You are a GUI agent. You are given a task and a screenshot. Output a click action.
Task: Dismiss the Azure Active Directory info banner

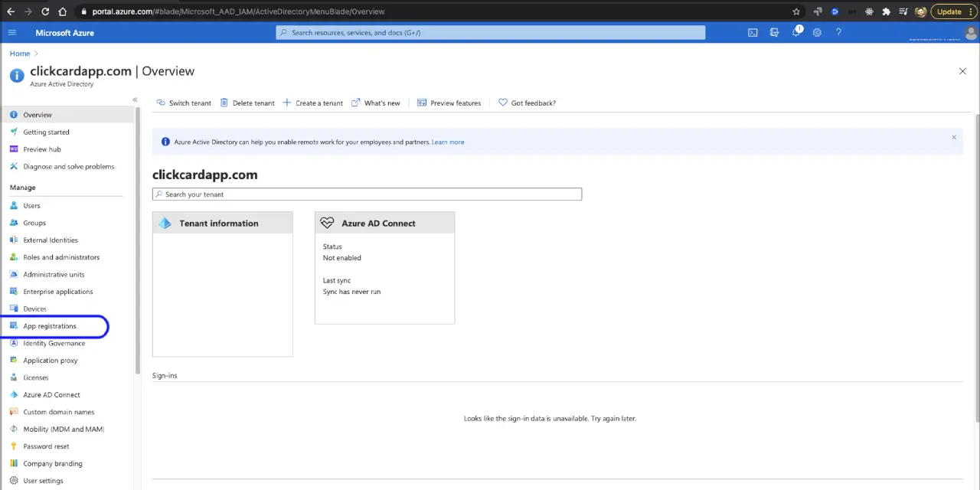point(953,137)
